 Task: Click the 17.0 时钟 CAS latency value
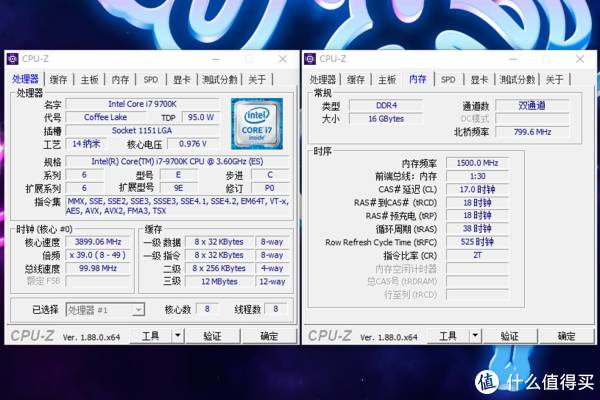[x=478, y=189]
